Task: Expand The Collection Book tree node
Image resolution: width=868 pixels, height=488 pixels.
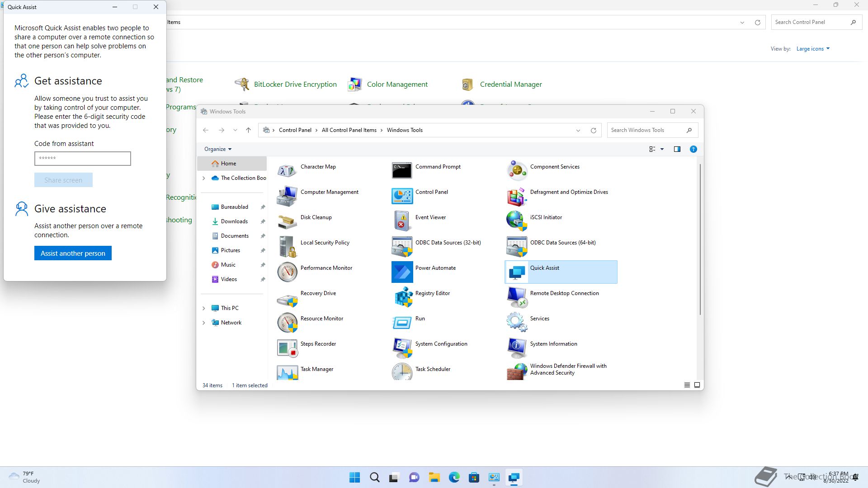Action: pyautogui.click(x=203, y=178)
